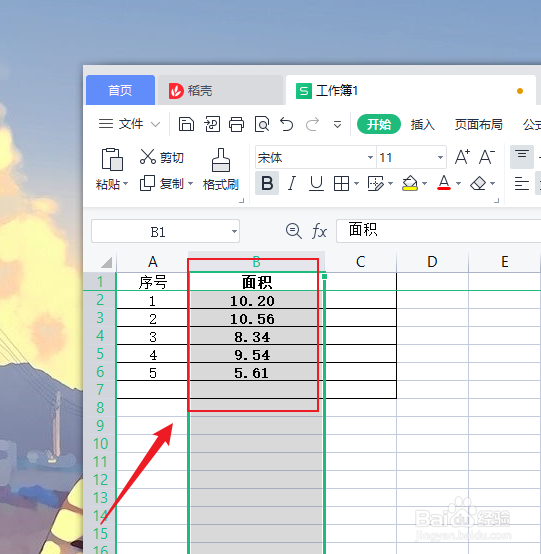Click the select-all corner triangle

click(x=106, y=262)
